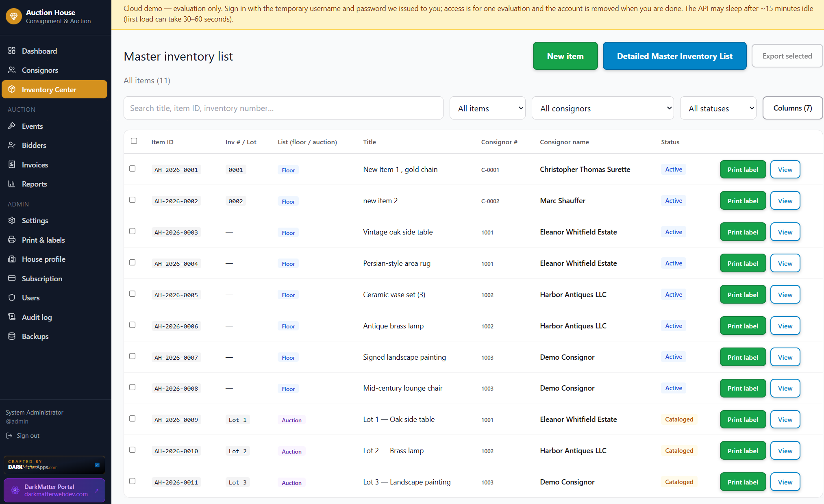The image size is (824, 504).
Task: Open the darkmatterwebdev.com portal link
Action: [x=54, y=490]
